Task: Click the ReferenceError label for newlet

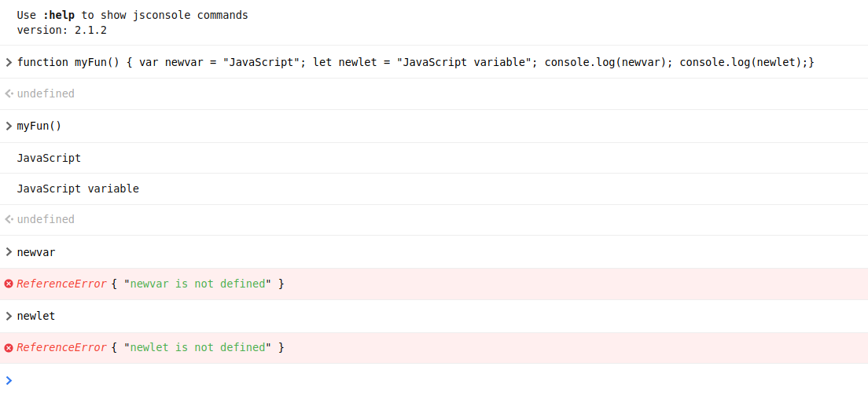Action: coord(61,347)
